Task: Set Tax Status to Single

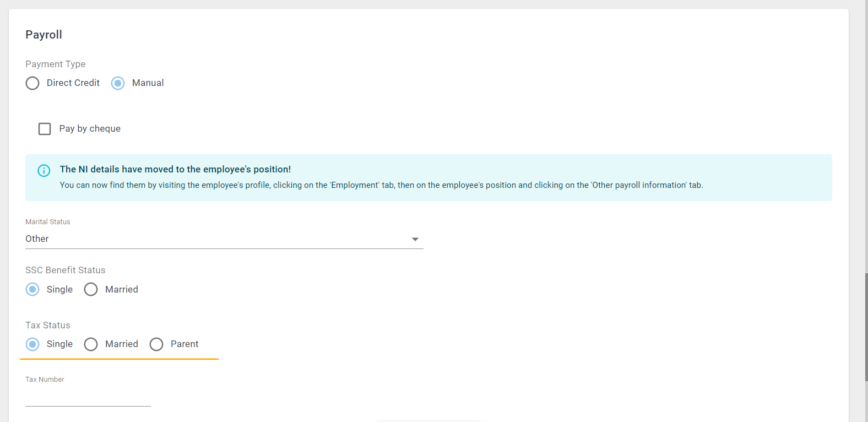Action: coord(32,344)
